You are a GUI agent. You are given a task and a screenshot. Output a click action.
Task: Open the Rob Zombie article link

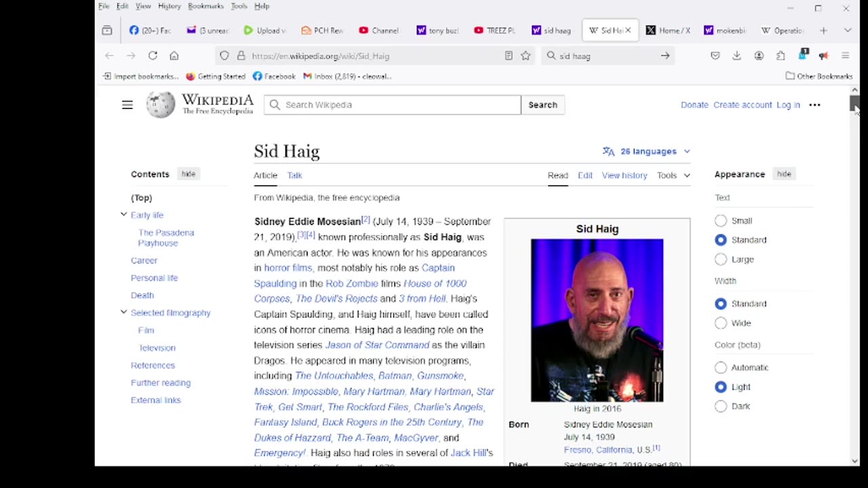352,283
